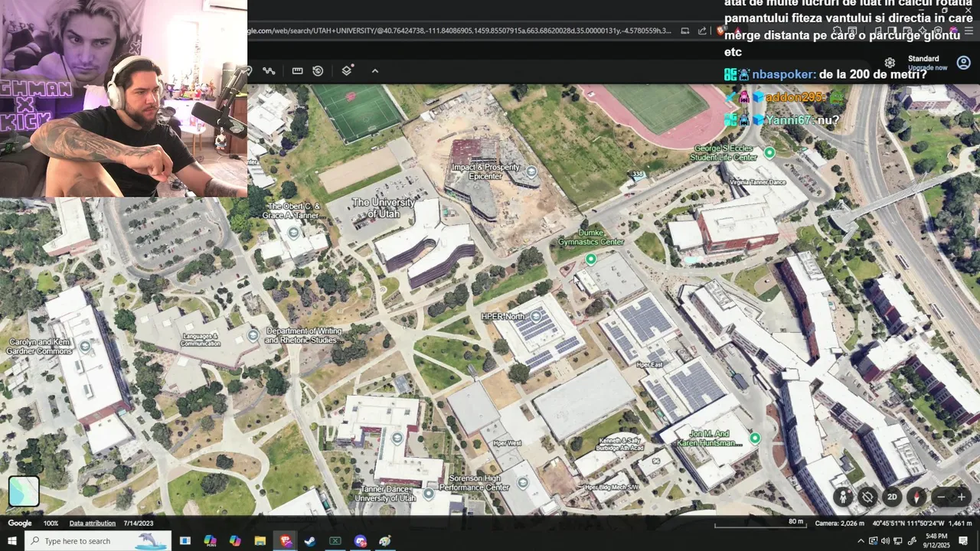Collapse the Earth toolbar with chevron
The image size is (980, 551).
pyautogui.click(x=375, y=70)
